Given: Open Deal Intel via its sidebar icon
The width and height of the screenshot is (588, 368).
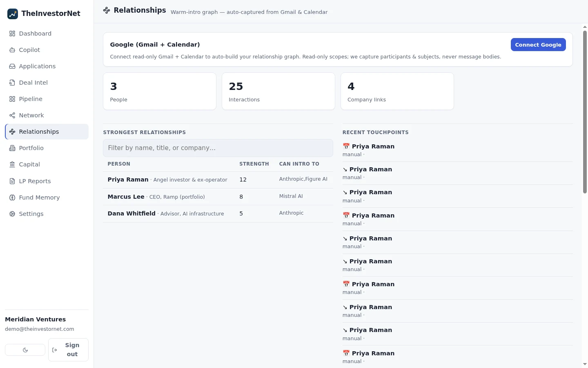Looking at the screenshot, I should [x=12, y=83].
